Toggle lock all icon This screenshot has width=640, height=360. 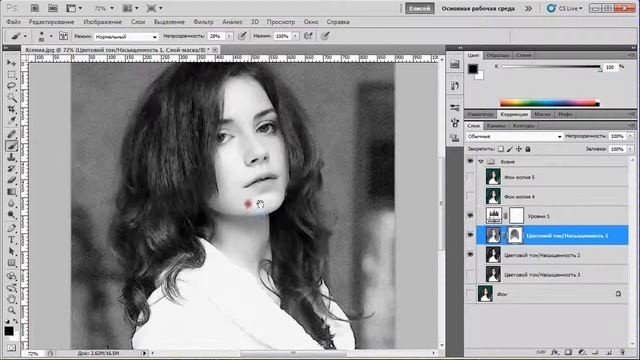click(528, 149)
